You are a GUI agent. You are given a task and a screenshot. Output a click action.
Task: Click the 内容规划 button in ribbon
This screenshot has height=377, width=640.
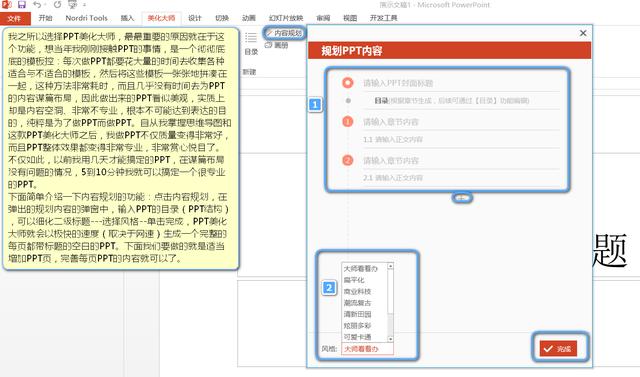284,33
